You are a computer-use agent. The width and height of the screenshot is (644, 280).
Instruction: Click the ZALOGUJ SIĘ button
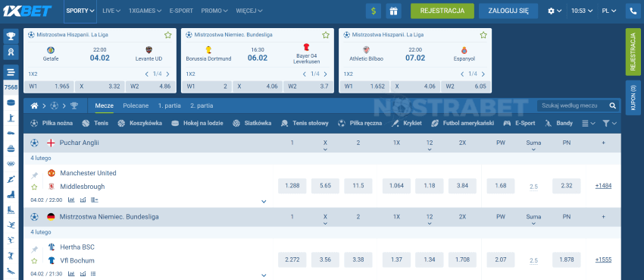508,11
